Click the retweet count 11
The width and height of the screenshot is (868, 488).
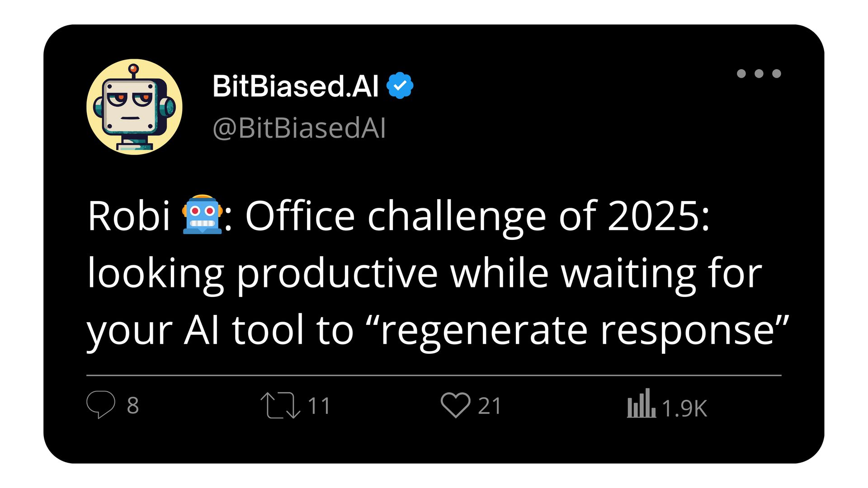(319, 406)
